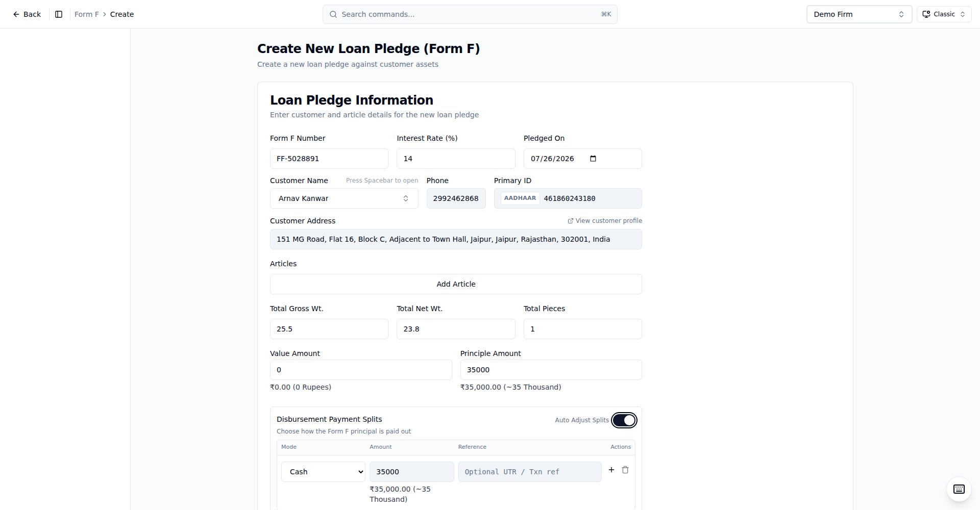Click the Phone number field

(x=456, y=198)
